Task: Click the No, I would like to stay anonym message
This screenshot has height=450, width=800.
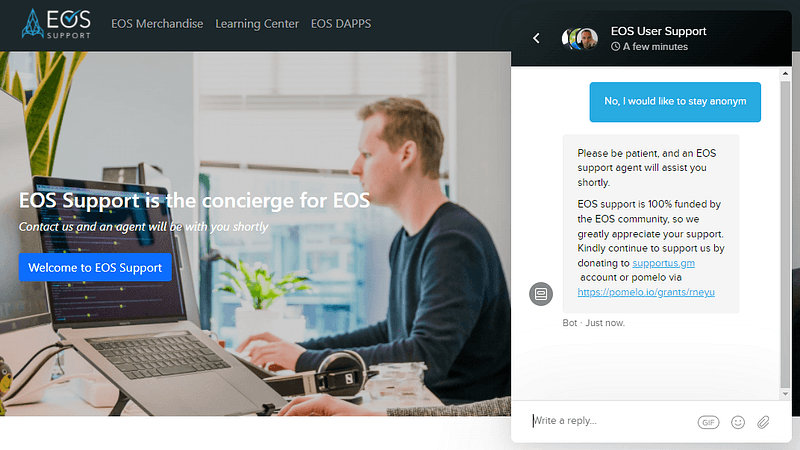Action: [x=675, y=102]
